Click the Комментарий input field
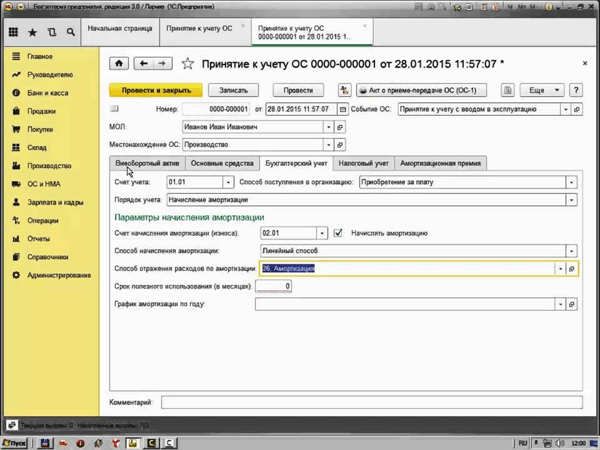Image resolution: width=600 pixels, height=450 pixels. (370, 401)
